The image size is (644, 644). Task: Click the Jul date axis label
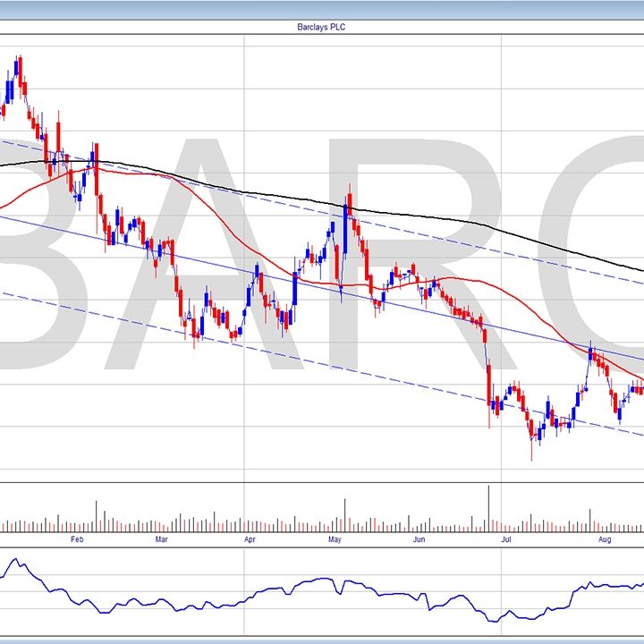[x=505, y=539]
